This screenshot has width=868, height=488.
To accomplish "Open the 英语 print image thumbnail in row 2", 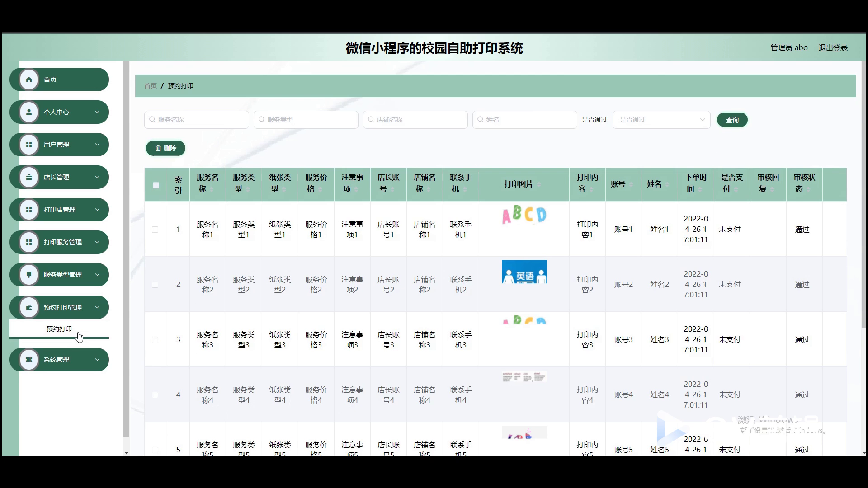I will click(x=524, y=272).
